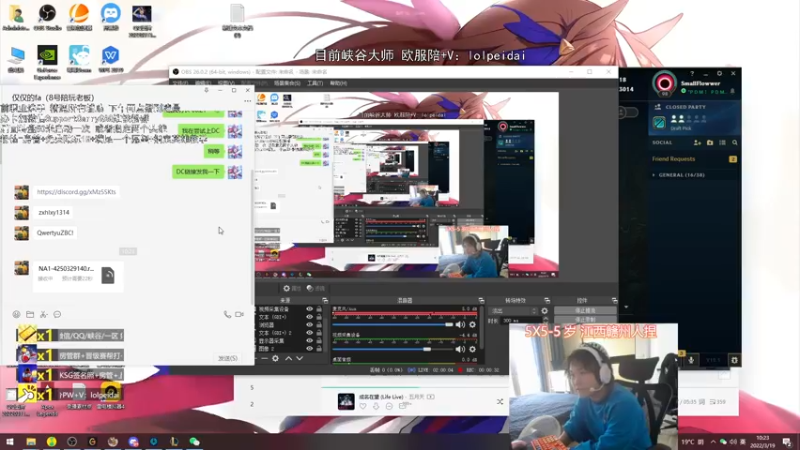Start video call in WeChat chat
800x450 pixels.
point(239,314)
